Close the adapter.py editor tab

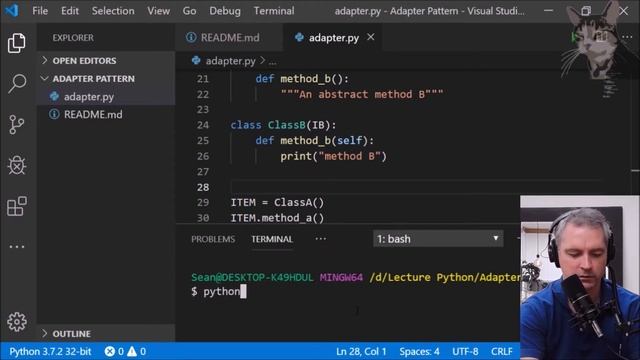click(x=371, y=37)
